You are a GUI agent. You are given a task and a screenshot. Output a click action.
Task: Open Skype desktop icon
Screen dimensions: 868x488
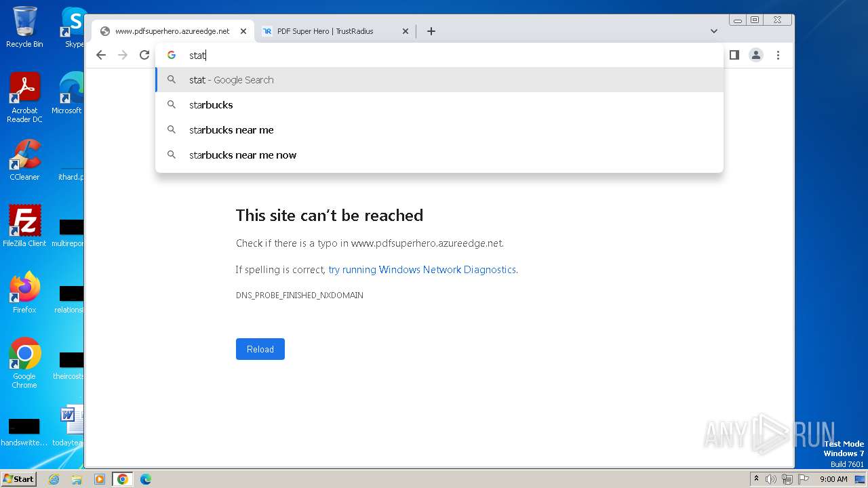point(74,27)
